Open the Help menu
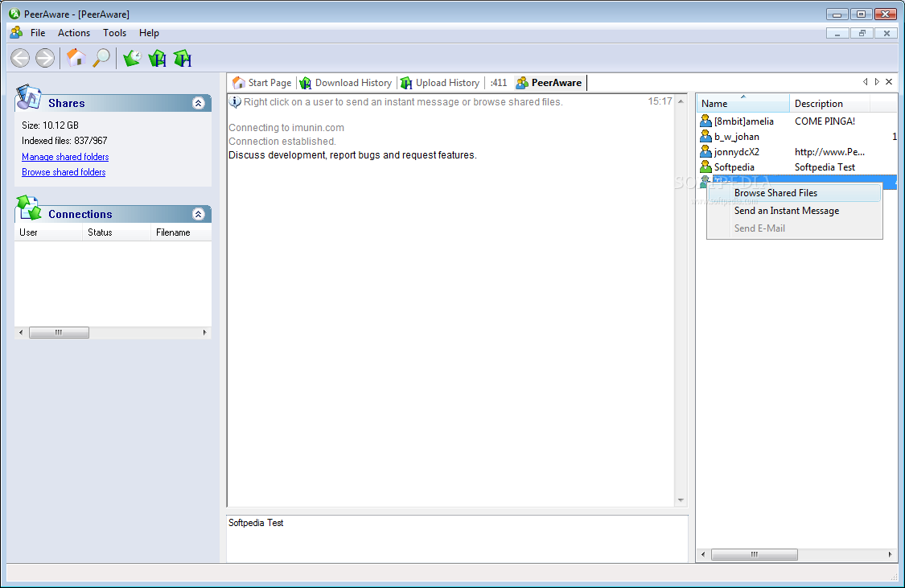The height and width of the screenshot is (588, 905). 149,33
